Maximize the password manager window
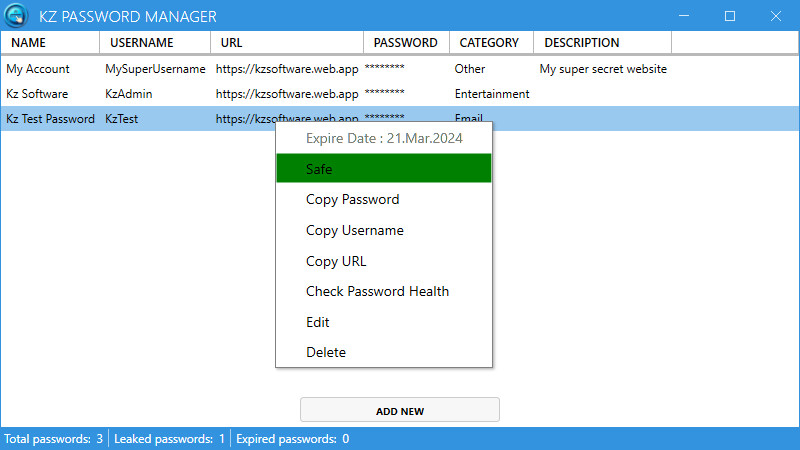The height and width of the screenshot is (450, 800). 730,16
